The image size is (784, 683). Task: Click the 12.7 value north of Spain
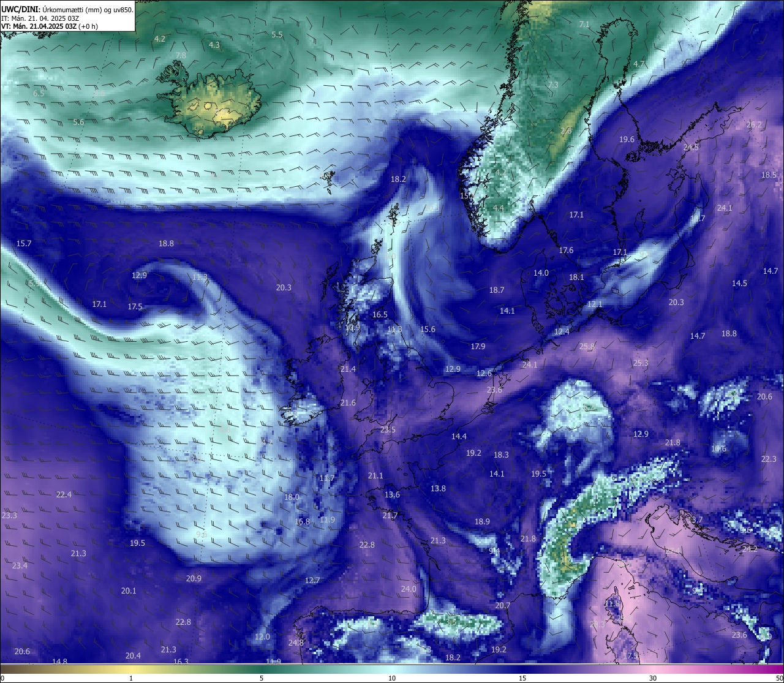(x=312, y=581)
